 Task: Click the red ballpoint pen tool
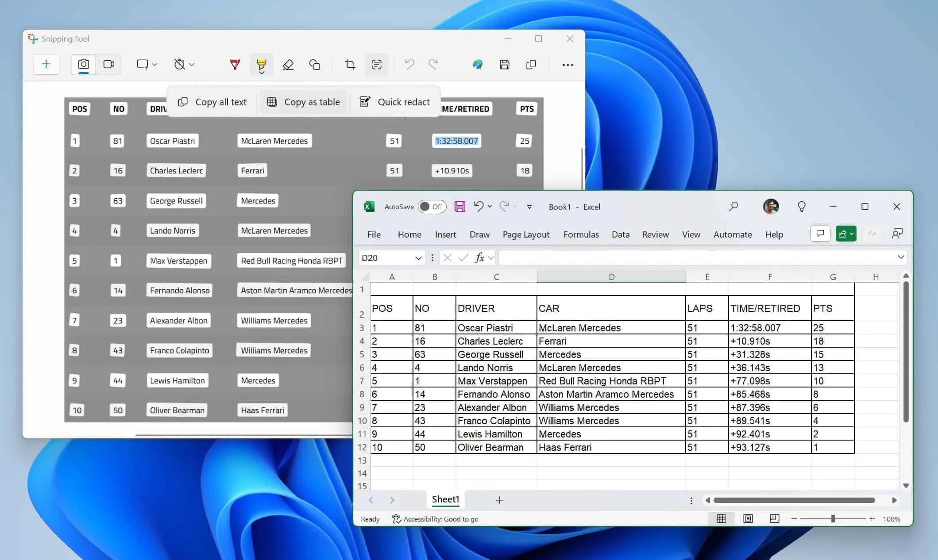point(235,65)
